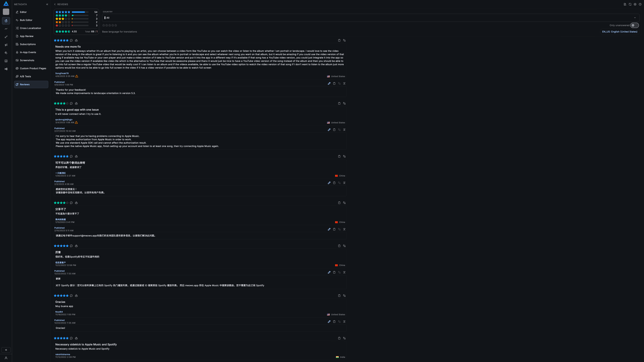Click reviewer name Songfreak79

click(62, 73)
